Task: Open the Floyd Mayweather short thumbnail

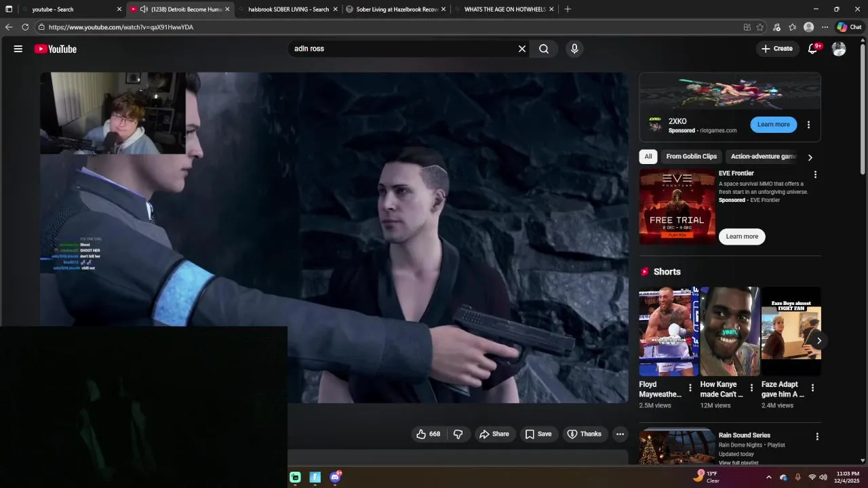Action: click(669, 331)
